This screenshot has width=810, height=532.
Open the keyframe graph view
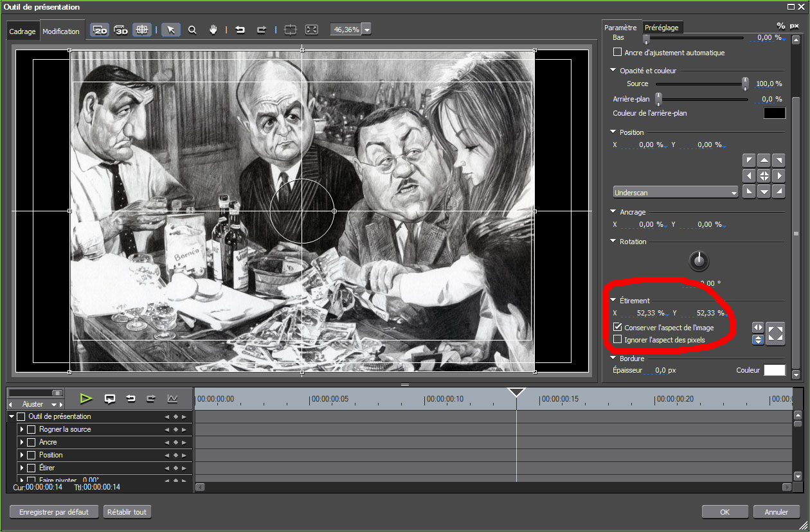172,398
